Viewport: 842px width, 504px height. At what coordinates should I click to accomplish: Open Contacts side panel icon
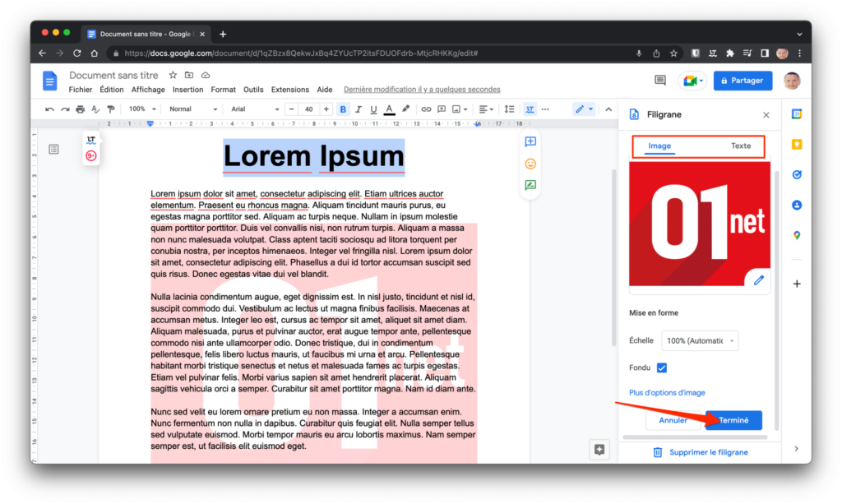pos(797,205)
